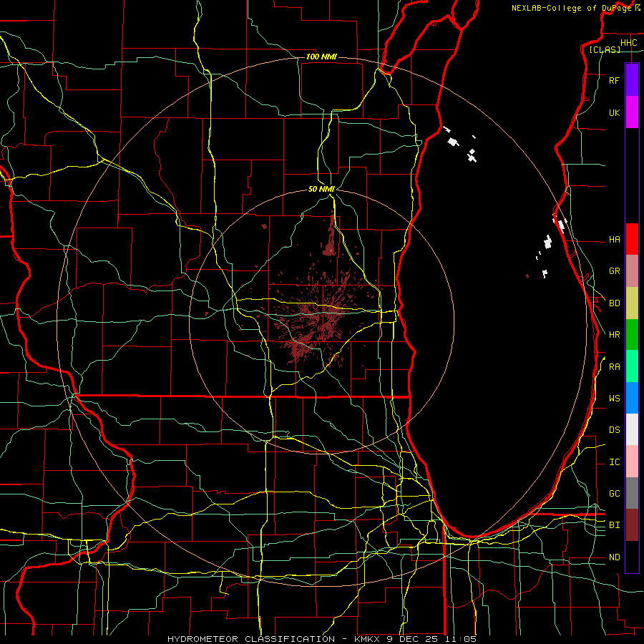
Task: Click the 100 NMI range ring label
Action: 321,57
